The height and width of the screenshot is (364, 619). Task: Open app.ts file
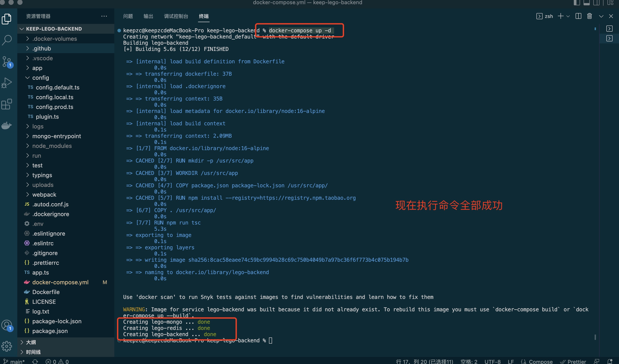66,273
